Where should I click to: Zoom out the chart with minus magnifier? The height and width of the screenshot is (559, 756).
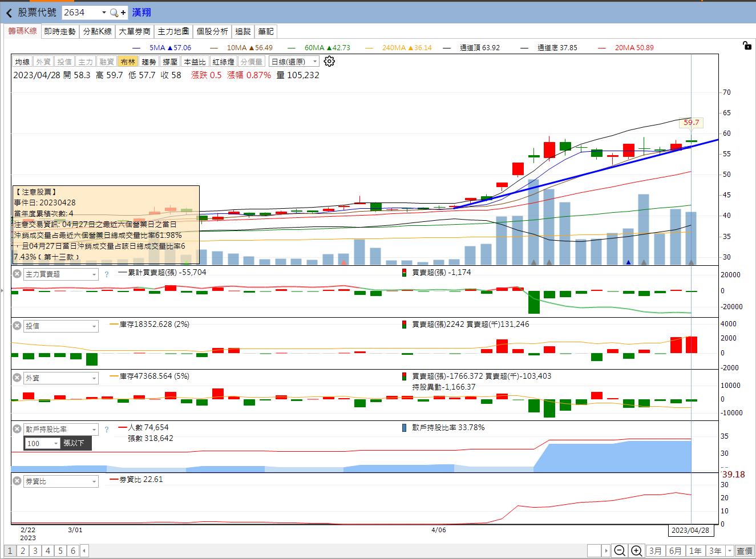point(619,550)
